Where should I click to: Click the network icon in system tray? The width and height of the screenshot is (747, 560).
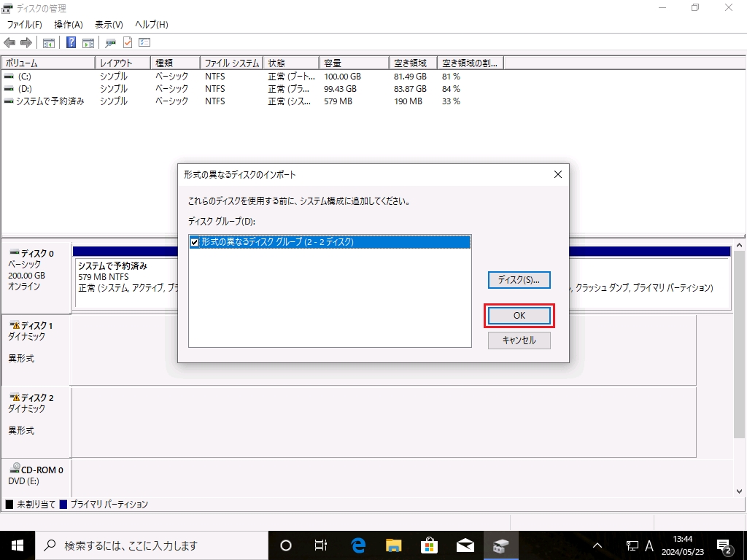pyautogui.click(x=632, y=545)
